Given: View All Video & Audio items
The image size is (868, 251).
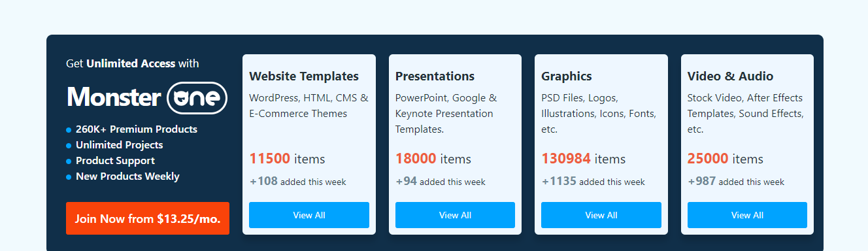Looking at the screenshot, I should coord(747,215).
